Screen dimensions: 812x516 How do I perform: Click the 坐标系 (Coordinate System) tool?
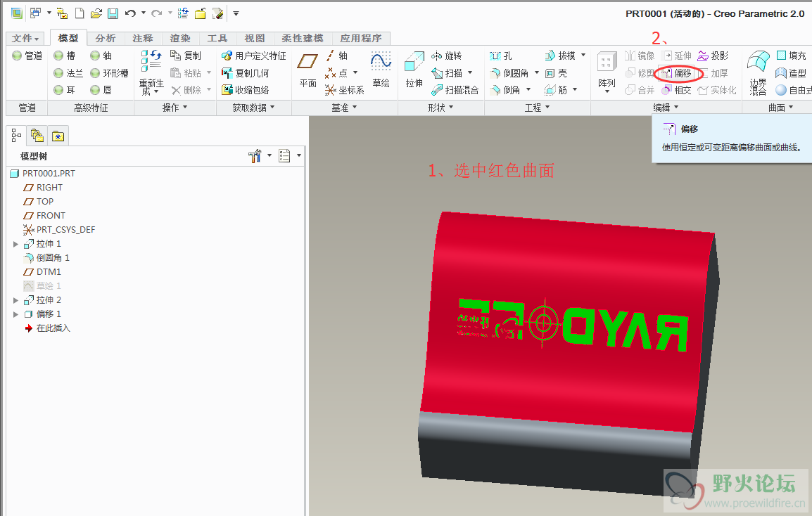point(344,90)
